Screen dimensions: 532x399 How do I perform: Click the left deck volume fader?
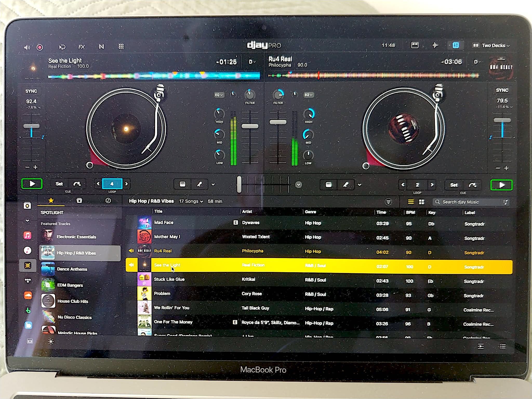[x=250, y=126]
